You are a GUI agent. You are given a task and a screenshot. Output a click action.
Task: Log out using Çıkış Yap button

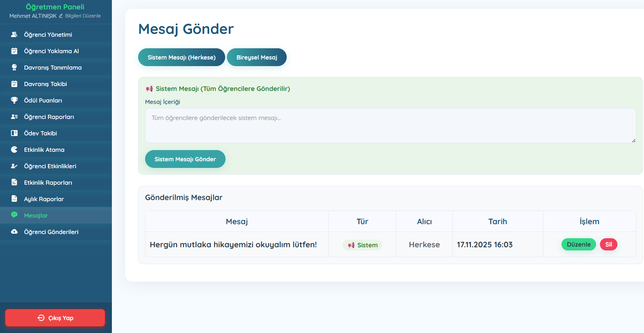click(55, 318)
